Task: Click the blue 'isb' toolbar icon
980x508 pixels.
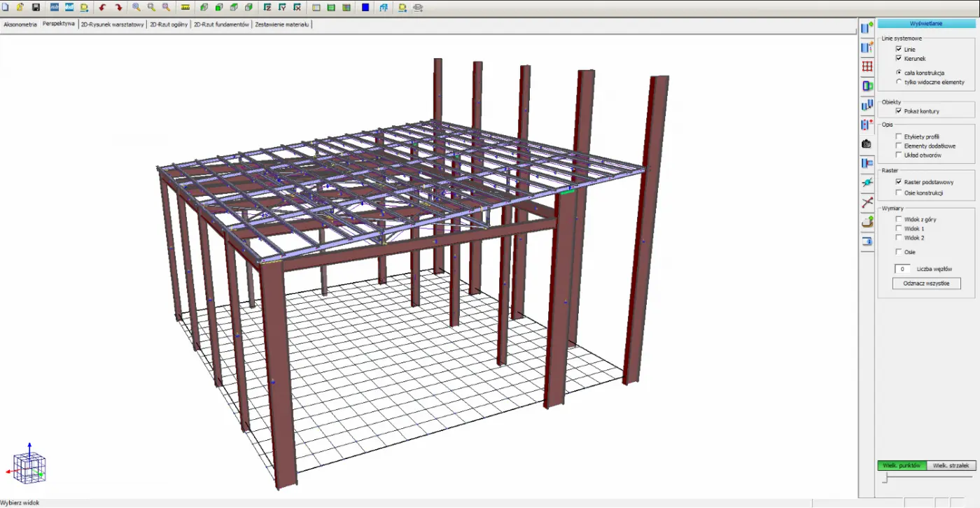Action: [x=54, y=8]
